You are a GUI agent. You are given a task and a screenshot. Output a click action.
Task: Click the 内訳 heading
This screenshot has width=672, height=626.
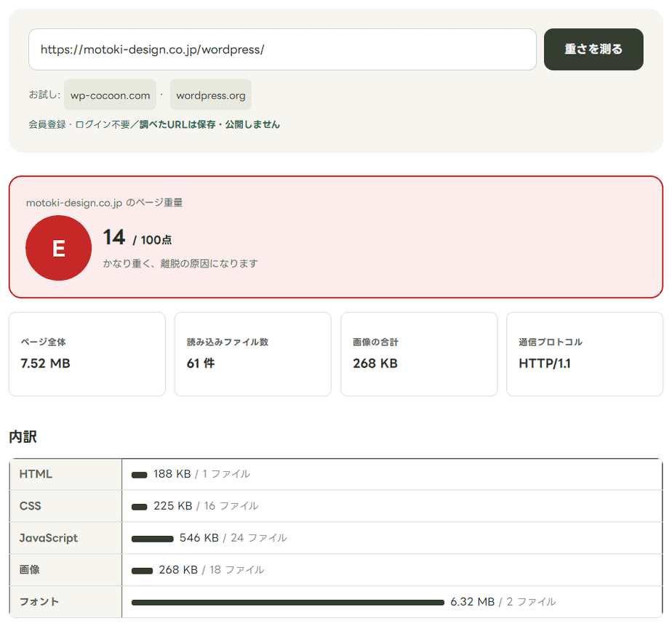click(23, 437)
